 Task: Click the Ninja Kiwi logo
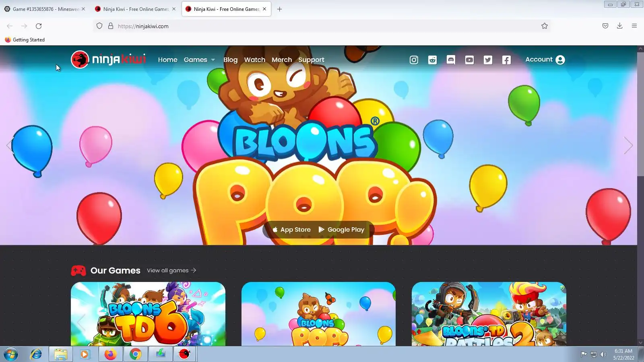coord(108,60)
